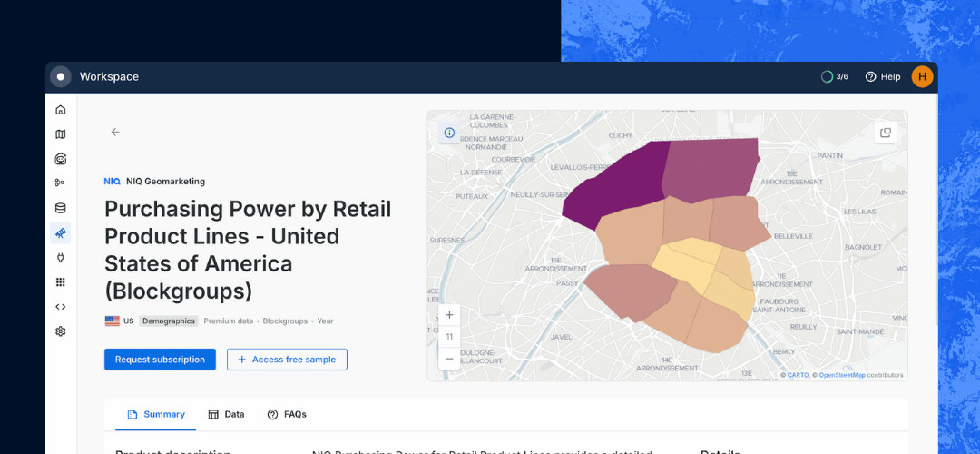Click the NIQ Geomarketing provider name
The width and height of the screenshot is (980, 454).
166,182
